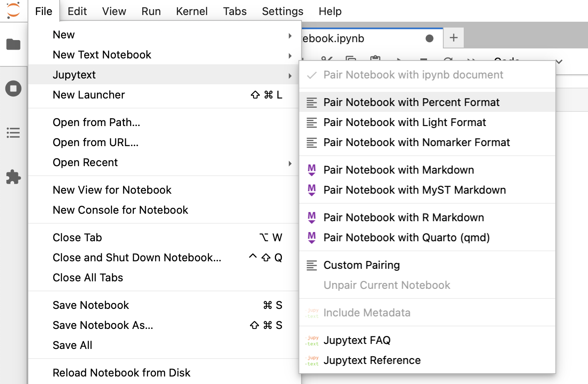Select Save Notebook As… entry
The image size is (588, 384).
(103, 325)
